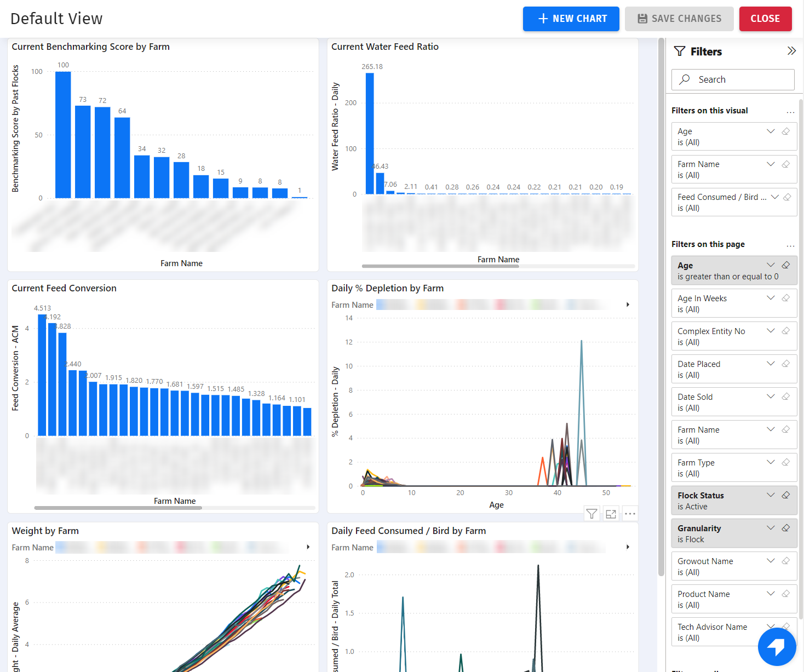Image resolution: width=804 pixels, height=672 pixels.
Task: Expand the page Farm Name filter
Action: pos(771,429)
